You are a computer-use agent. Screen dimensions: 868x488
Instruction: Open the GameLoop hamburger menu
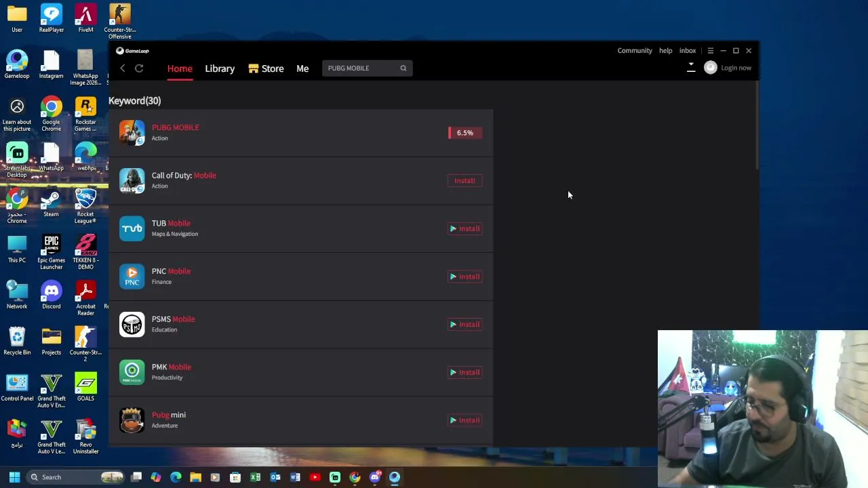tap(711, 51)
